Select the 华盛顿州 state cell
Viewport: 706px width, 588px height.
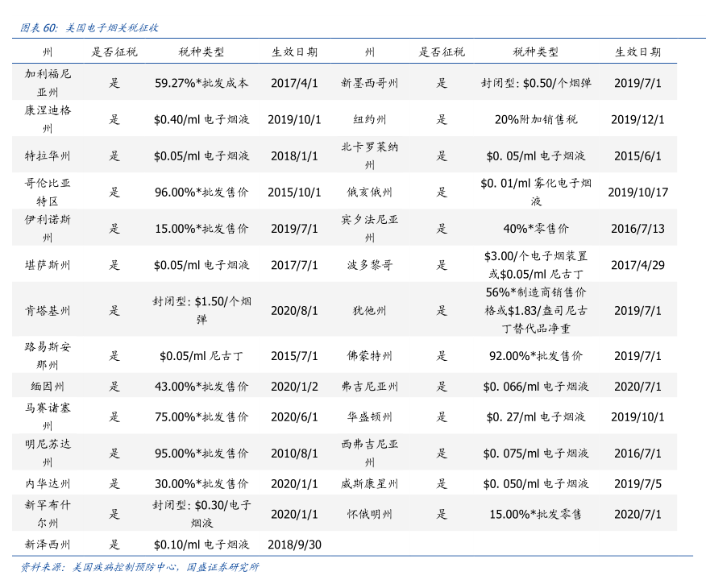click(x=370, y=417)
